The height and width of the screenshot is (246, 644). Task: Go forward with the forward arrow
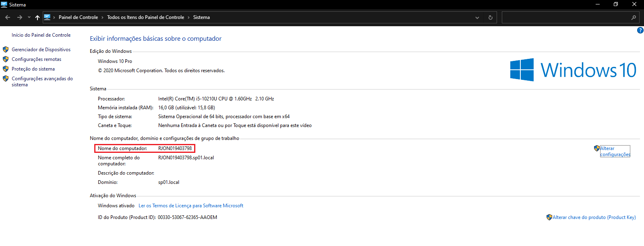19,17
